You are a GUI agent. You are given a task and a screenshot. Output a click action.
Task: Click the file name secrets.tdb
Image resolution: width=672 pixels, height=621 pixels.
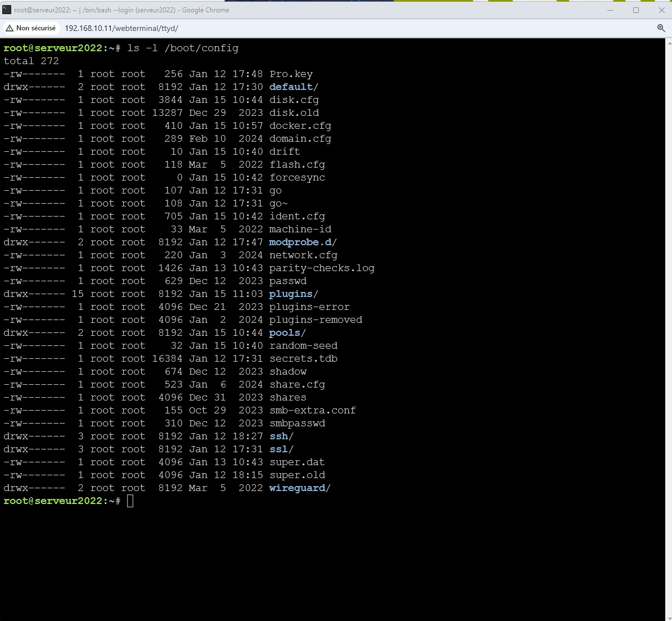tap(303, 359)
